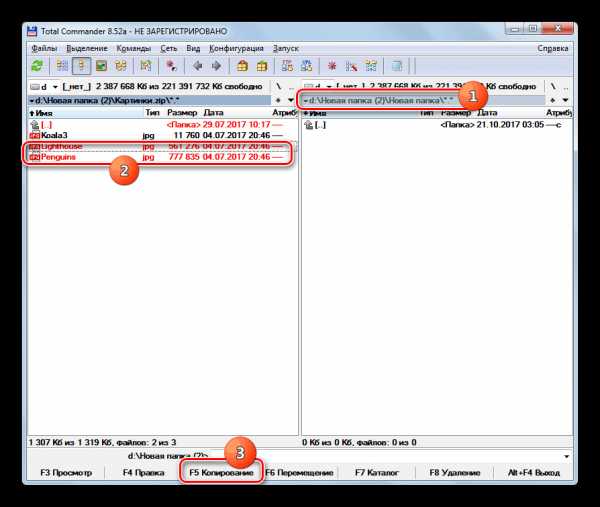
Task: Go to root via right panel backslash button
Action: click(x=553, y=86)
